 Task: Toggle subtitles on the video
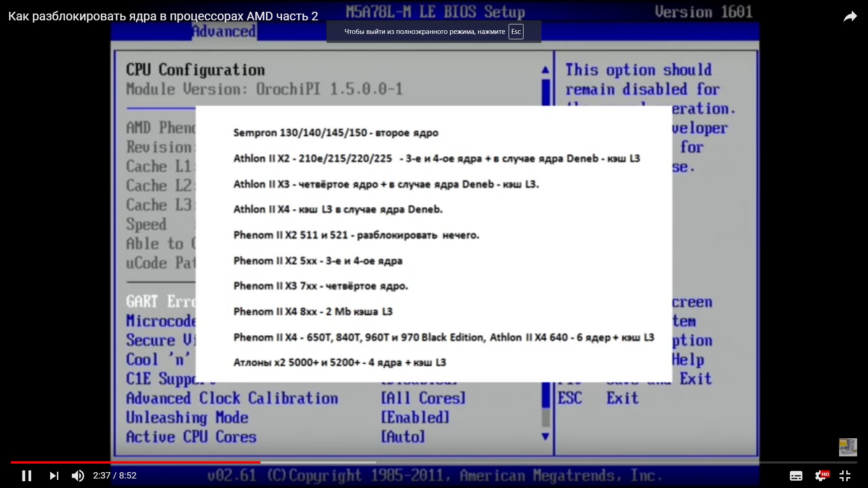796,475
